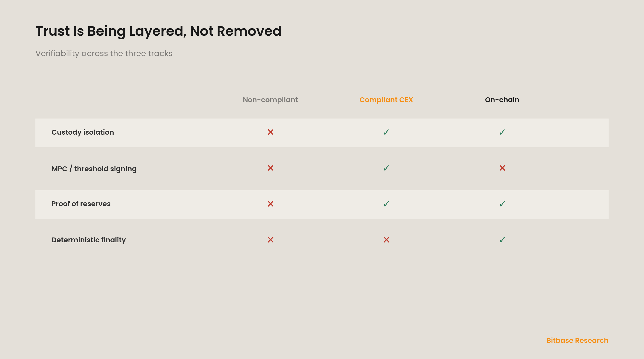Click the green check for Custody isolation On-chain
Screen dimensions: 644x359
coord(502,132)
